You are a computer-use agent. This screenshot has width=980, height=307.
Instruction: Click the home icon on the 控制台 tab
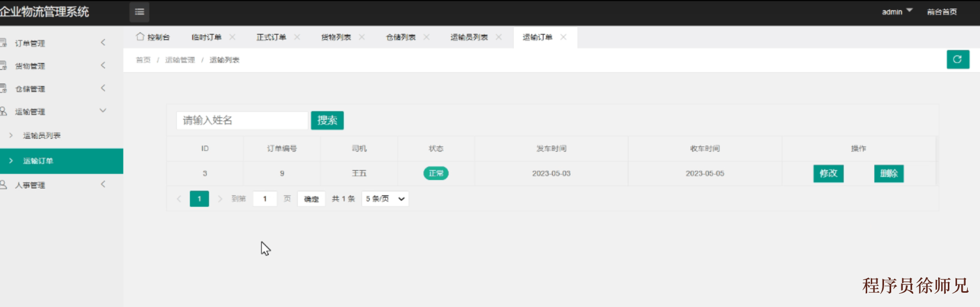[140, 37]
